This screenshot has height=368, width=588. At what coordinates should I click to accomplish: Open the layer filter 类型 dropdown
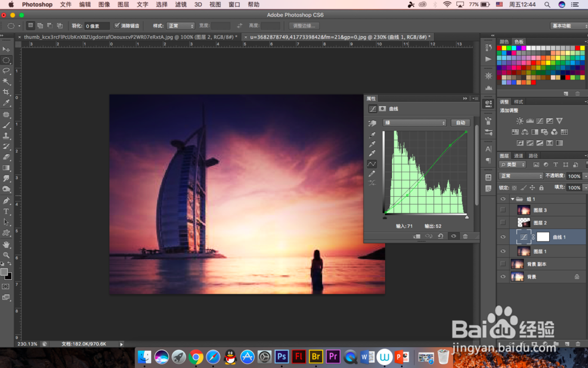(x=512, y=164)
